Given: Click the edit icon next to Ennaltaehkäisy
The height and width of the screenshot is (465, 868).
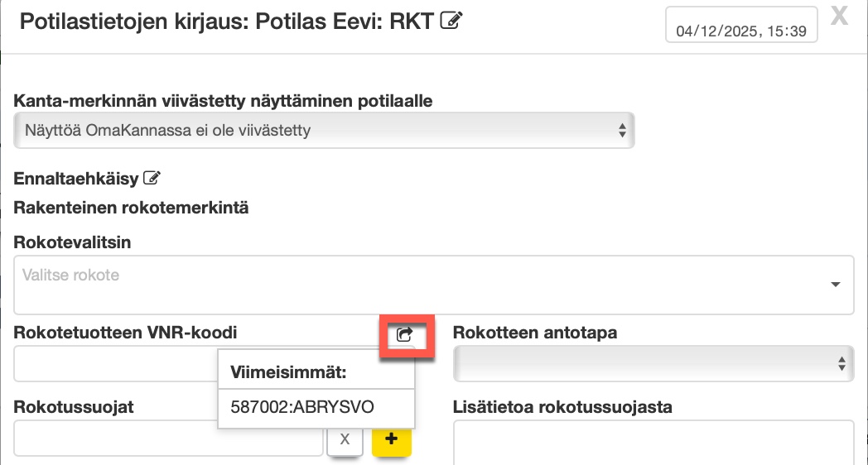Looking at the screenshot, I should coord(152,177).
